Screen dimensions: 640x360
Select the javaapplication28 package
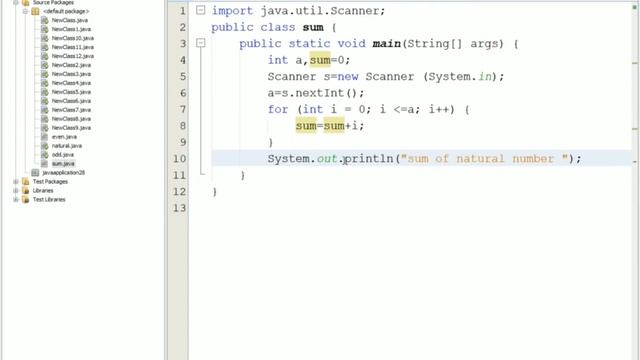(63, 173)
